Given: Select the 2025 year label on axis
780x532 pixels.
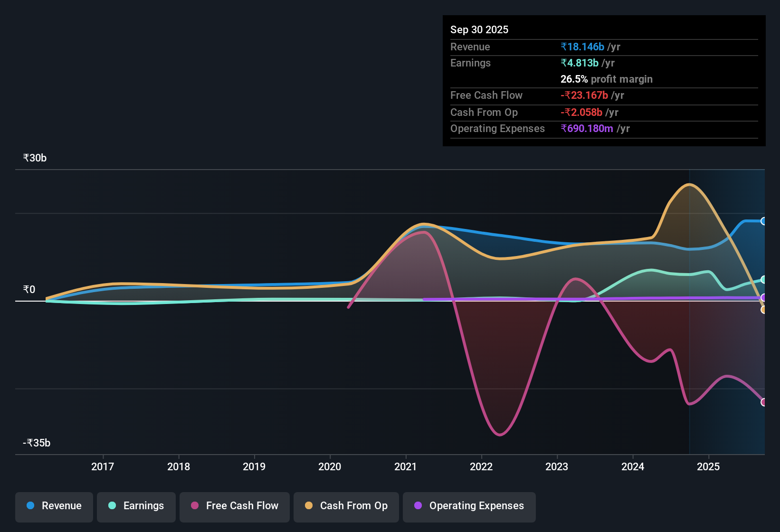Looking at the screenshot, I should click(709, 467).
